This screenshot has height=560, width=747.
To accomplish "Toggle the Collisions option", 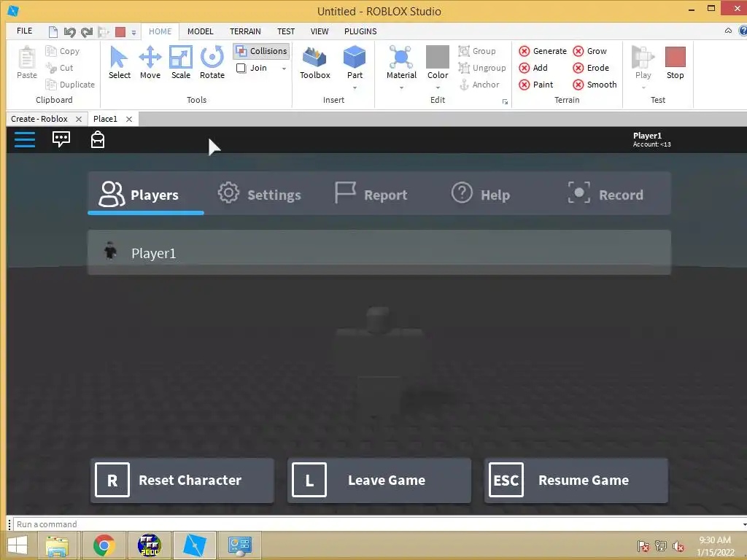I will pyautogui.click(x=262, y=51).
